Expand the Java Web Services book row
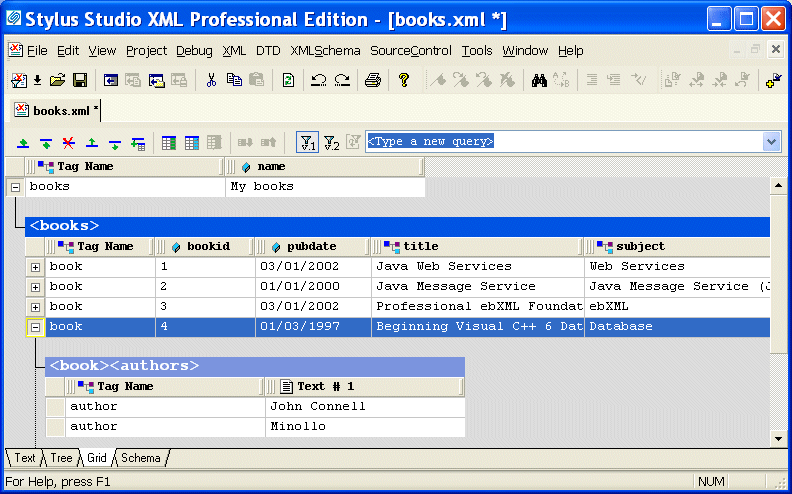 (35, 267)
